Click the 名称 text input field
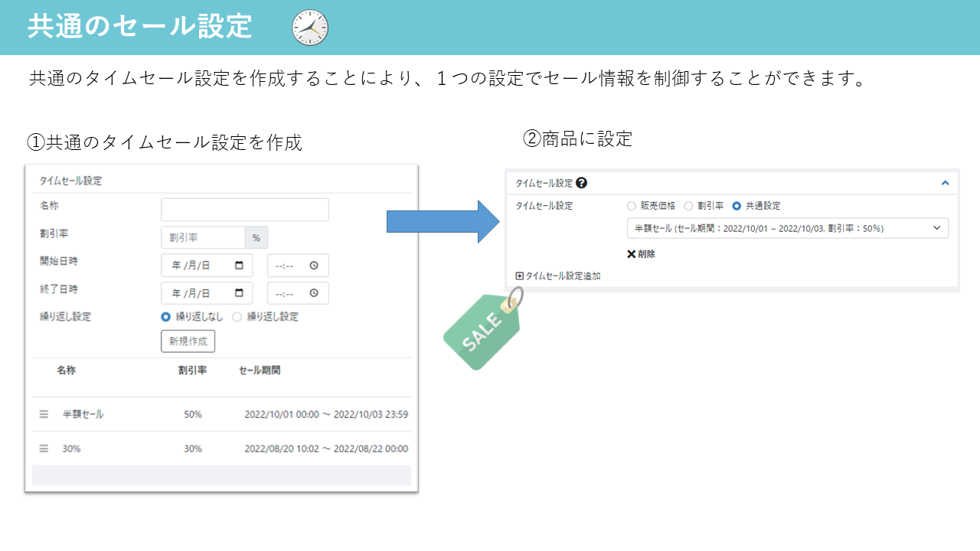This screenshot has width=980, height=551. [x=244, y=210]
